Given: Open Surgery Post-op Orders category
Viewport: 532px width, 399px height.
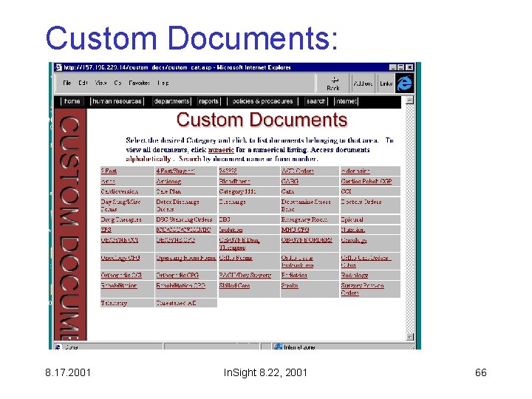Looking at the screenshot, I should (x=362, y=289).
